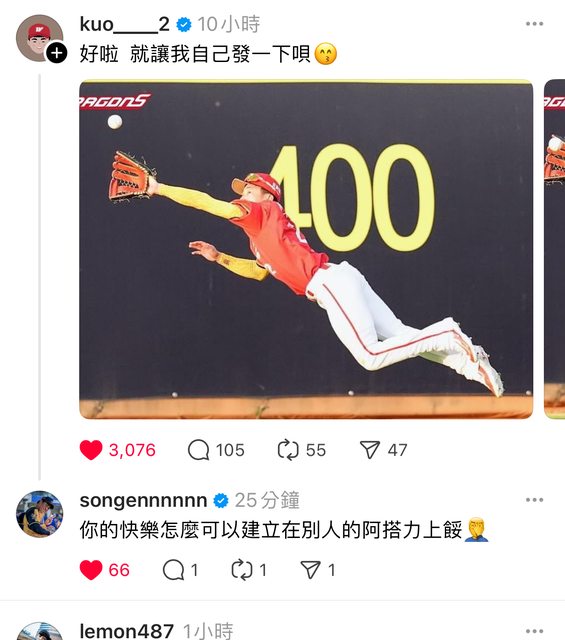Open the kuo____2 username link
The image size is (565, 640).
(125, 24)
